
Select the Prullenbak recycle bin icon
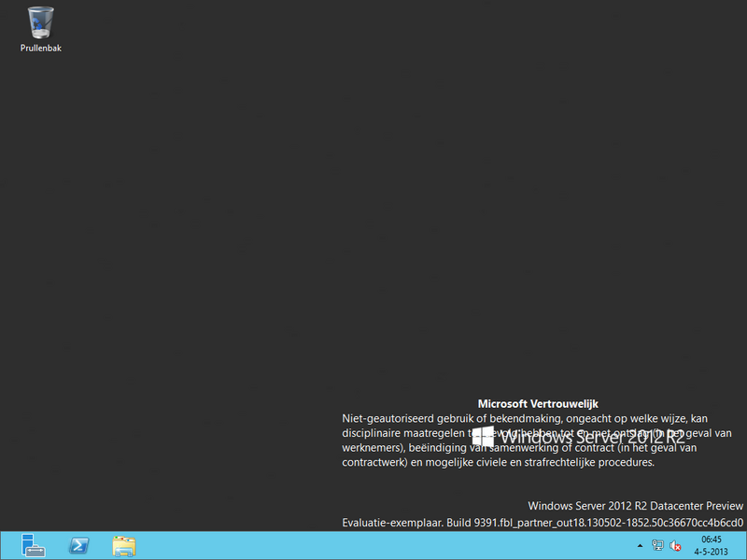tap(41, 29)
